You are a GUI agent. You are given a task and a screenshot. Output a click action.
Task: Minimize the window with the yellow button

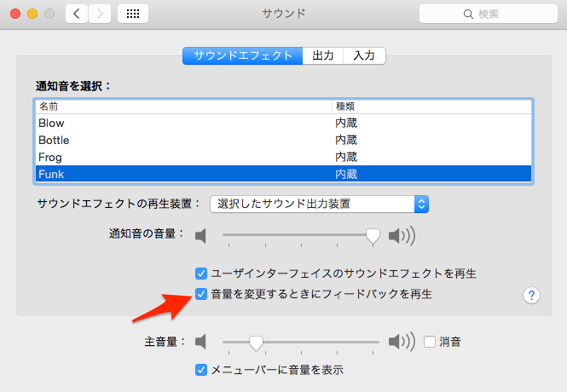click(32, 14)
